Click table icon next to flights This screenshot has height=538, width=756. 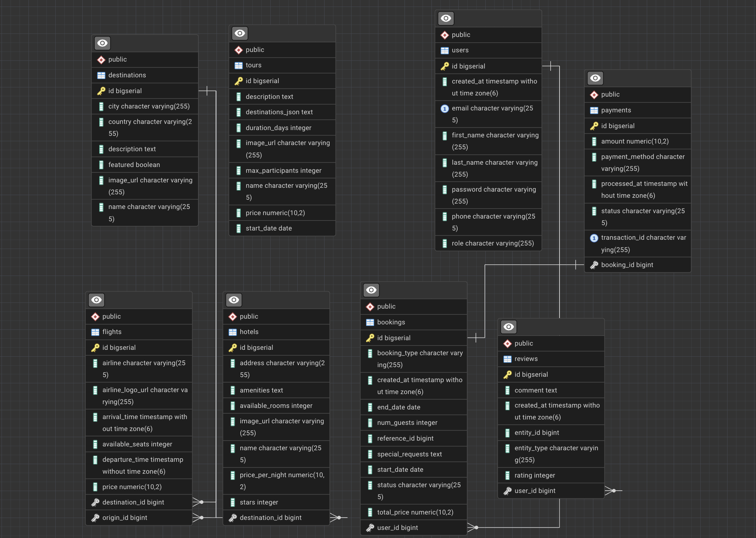[95, 332]
